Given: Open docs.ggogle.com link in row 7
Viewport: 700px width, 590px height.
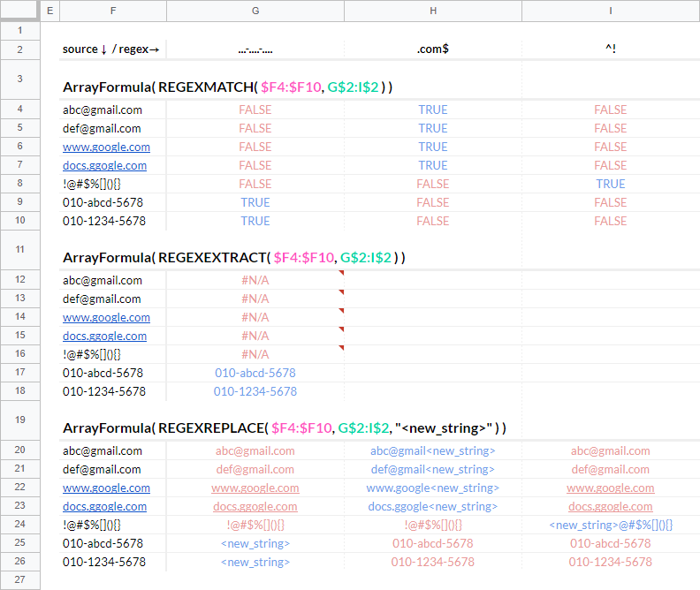Looking at the screenshot, I should tap(104, 165).
